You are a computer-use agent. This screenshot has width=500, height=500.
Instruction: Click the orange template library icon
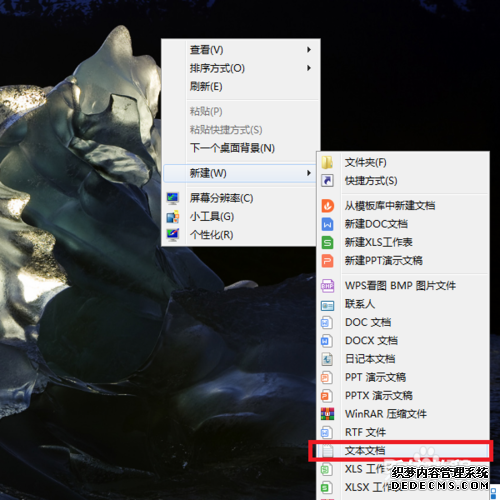pyautogui.click(x=327, y=206)
